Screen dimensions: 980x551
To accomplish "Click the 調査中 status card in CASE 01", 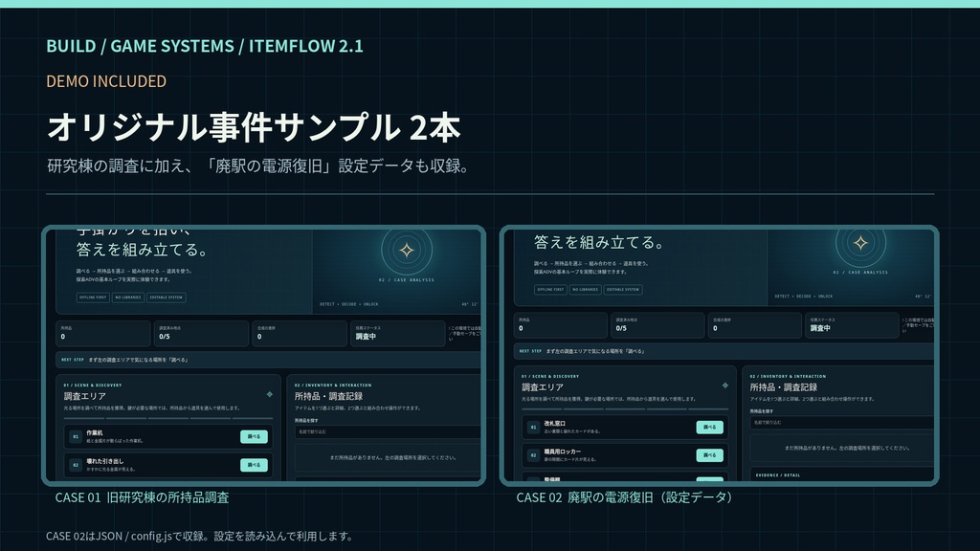I will [397, 333].
